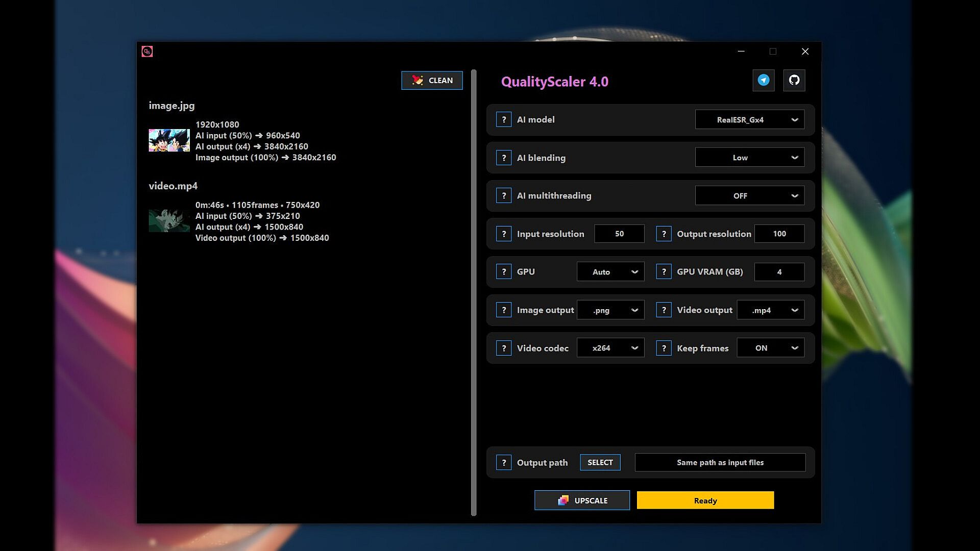Click the Output path question mark

point(503,463)
